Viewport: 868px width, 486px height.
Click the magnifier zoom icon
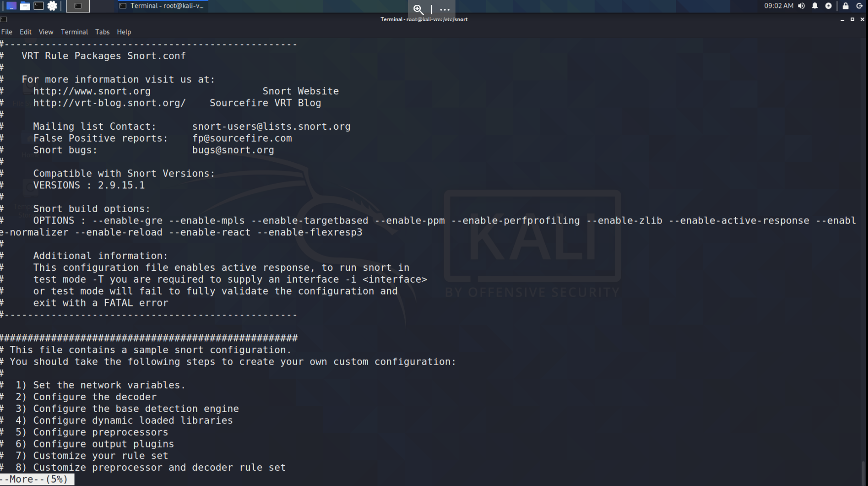[418, 9]
